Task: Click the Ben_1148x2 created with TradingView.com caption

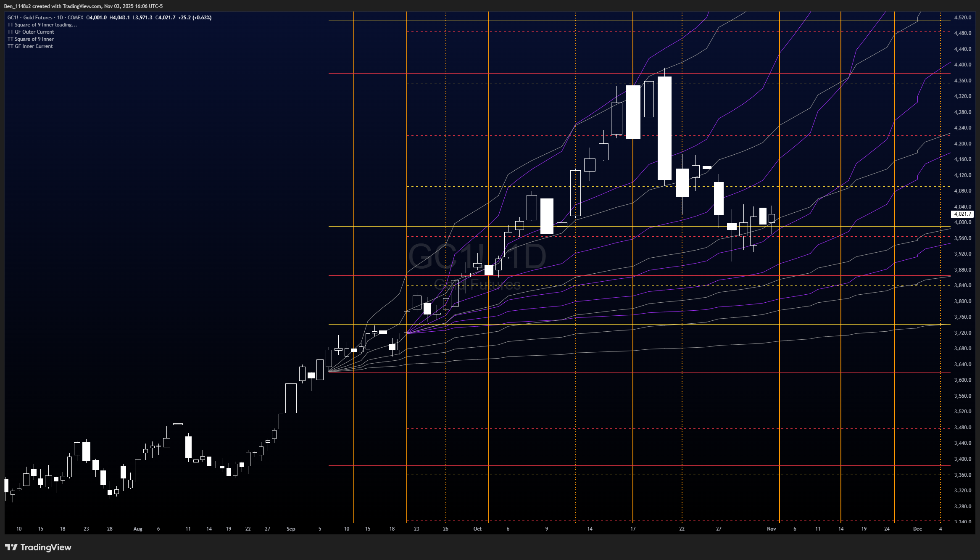Action: pos(83,6)
